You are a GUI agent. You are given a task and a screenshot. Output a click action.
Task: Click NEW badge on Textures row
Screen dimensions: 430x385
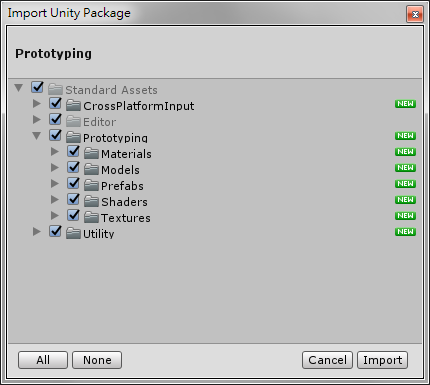pos(405,216)
